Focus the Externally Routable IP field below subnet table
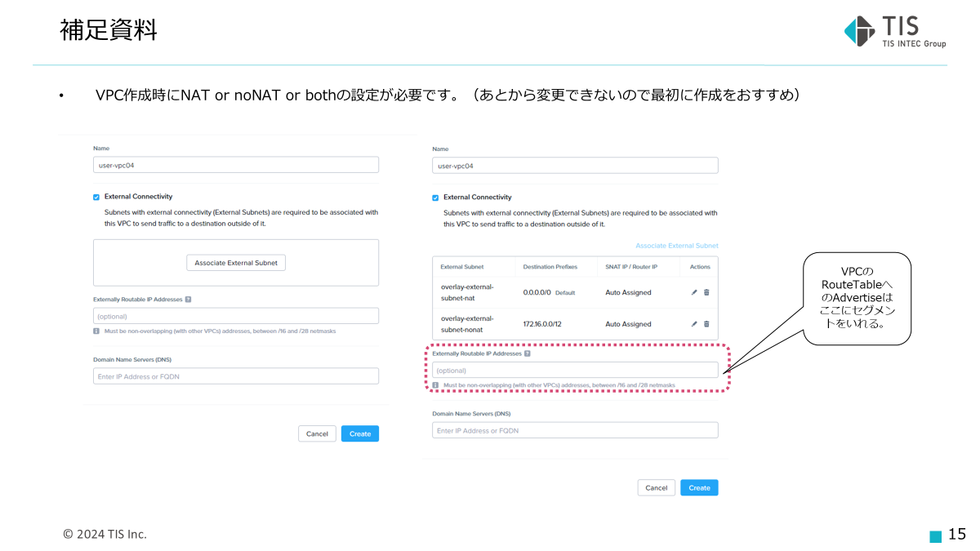The height and width of the screenshot is (551, 980). point(575,370)
